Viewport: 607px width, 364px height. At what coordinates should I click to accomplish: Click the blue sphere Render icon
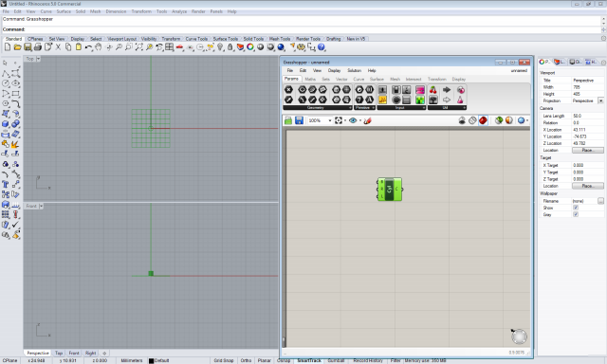(x=281, y=47)
